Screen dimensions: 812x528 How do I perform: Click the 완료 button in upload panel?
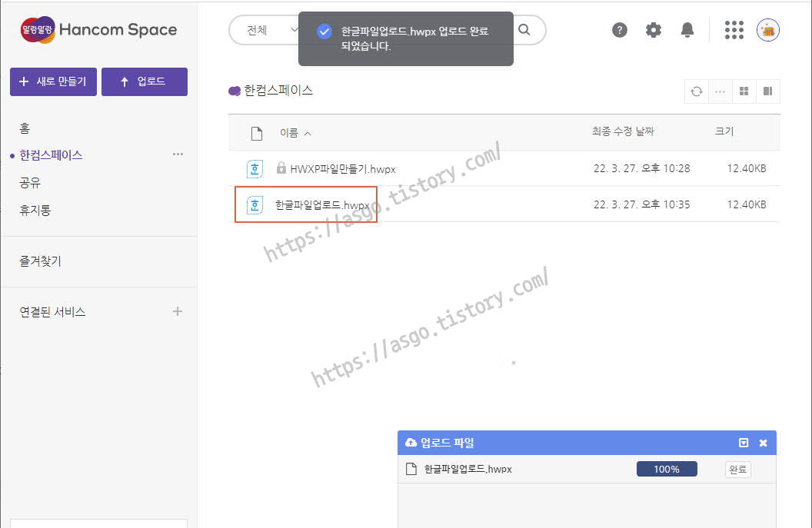[737, 470]
